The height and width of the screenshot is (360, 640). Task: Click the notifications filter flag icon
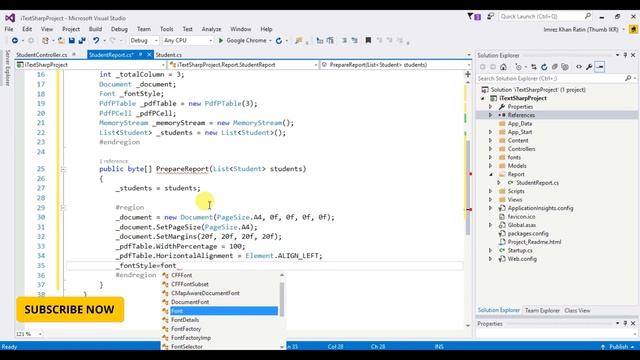click(x=473, y=16)
